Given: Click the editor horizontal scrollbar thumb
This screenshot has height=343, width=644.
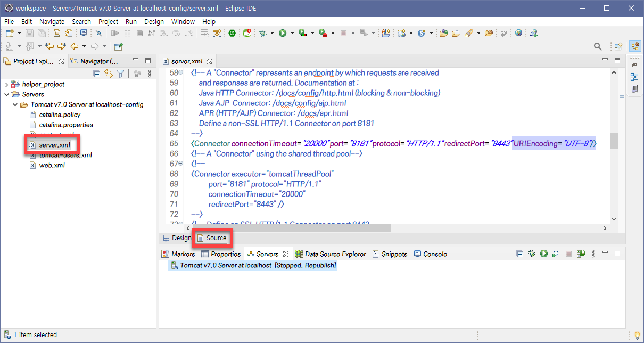Looking at the screenshot, I should tap(291, 228).
